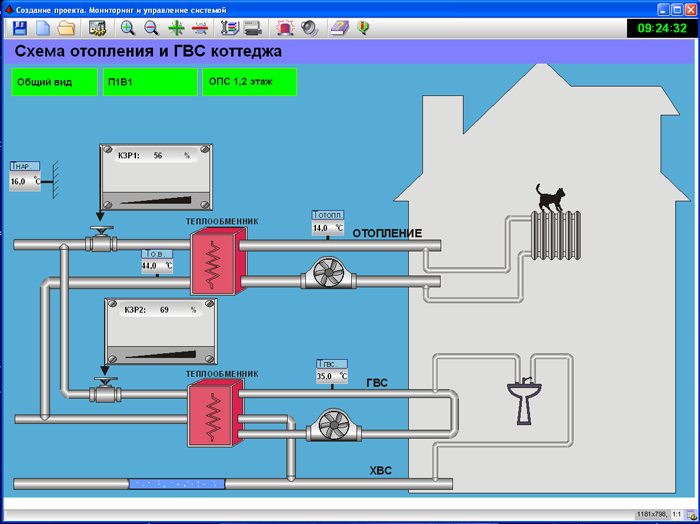Open the Общий вид screen

pyautogui.click(x=54, y=82)
